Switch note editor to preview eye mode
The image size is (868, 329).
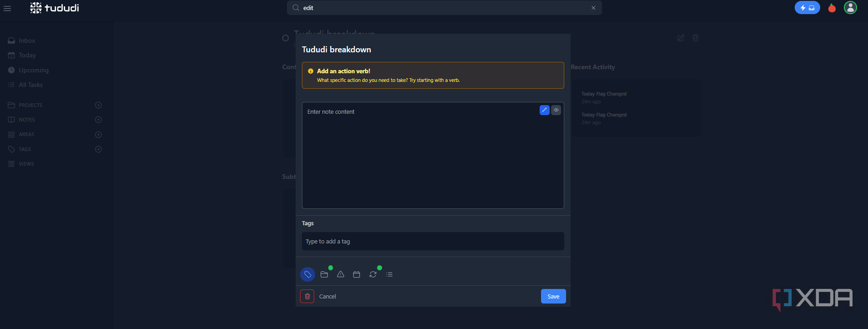click(x=556, y=110)
